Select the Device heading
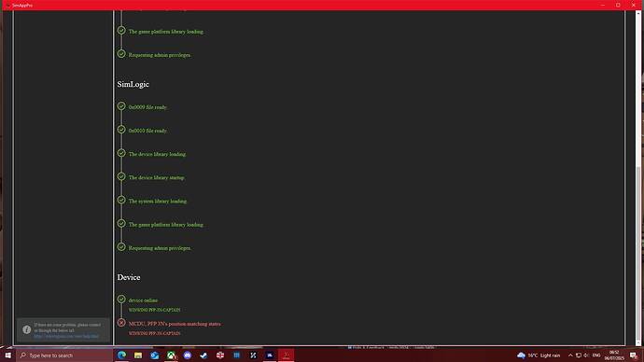Image resolution: width=644 pixels, height=362 pixels. pyautogui.click(x=129, y=277)
